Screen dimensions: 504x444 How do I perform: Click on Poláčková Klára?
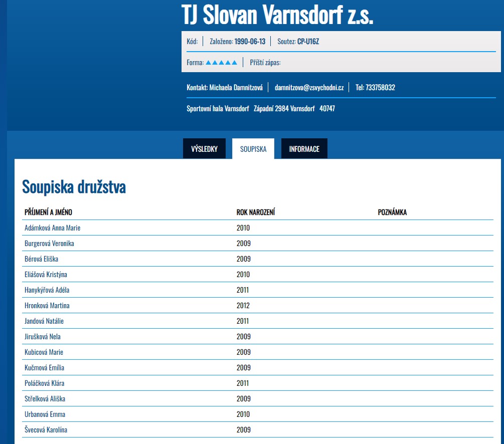pyautogui.click(x=44, y=383)
